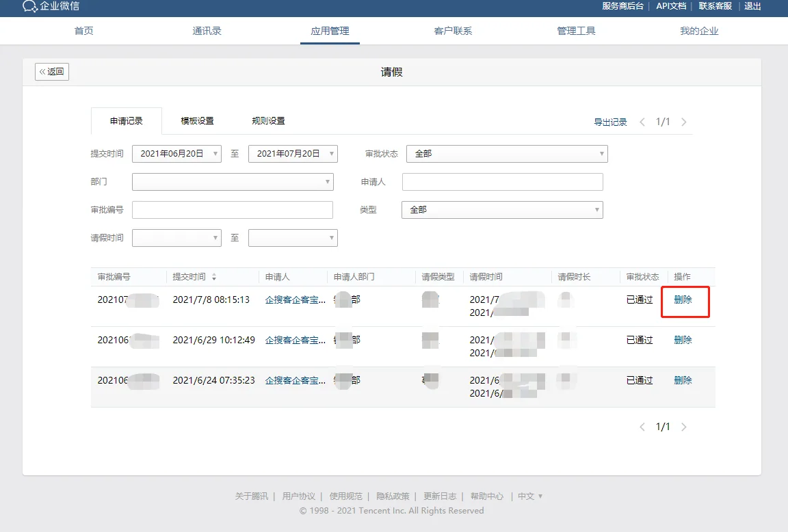Open the 中文 language selector in footer

coord(529,496)
